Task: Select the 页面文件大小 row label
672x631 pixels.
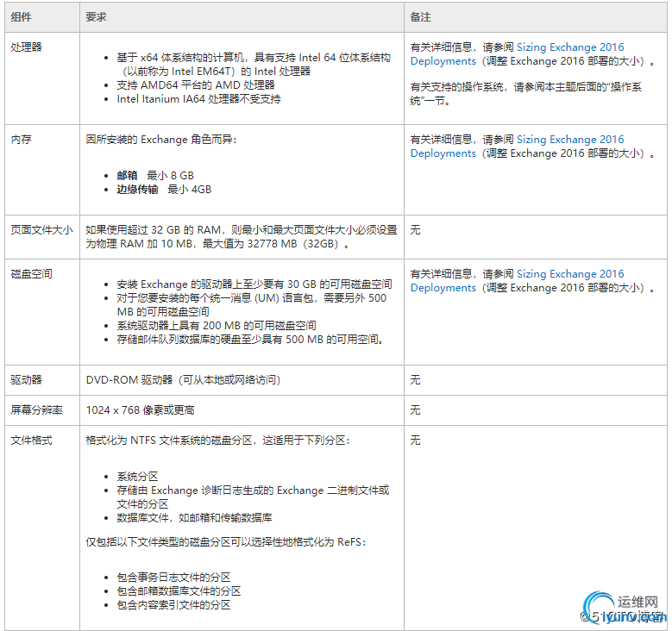Action: (41, 230)
